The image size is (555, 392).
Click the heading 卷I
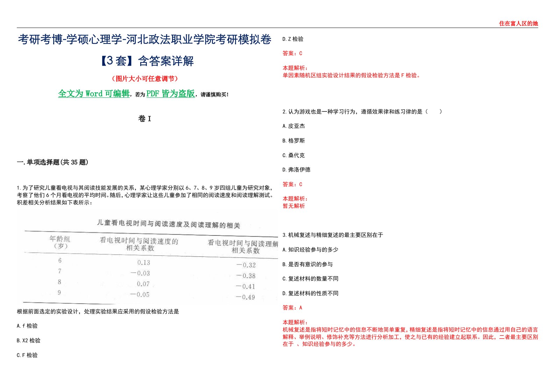(145, 119)
